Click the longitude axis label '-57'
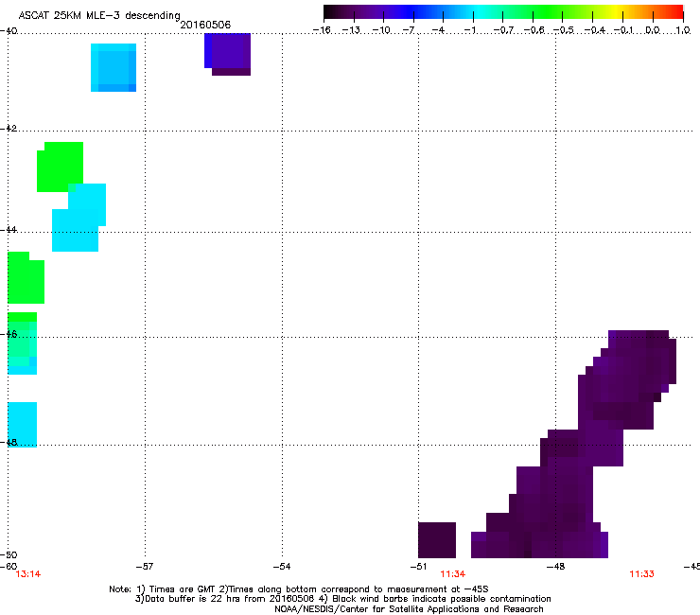This screenshot has height=615, width=700. coord(144,567)
